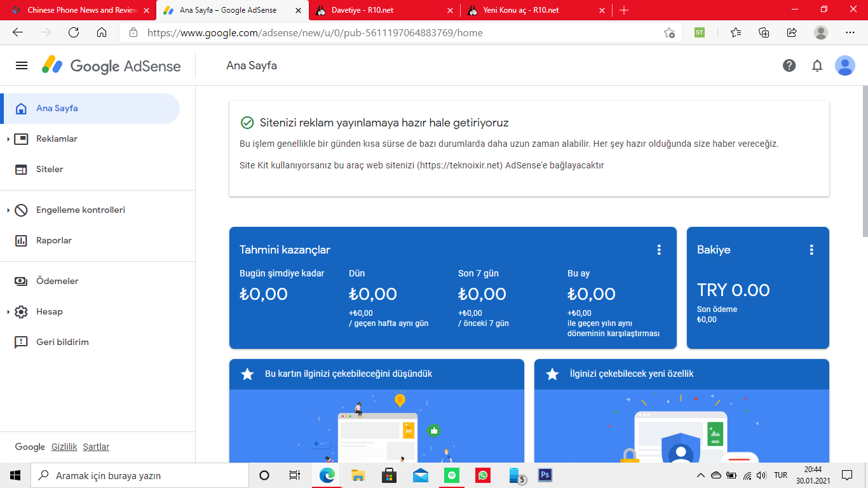
Task: Click the Google footer logo
Action: point(30,447)
